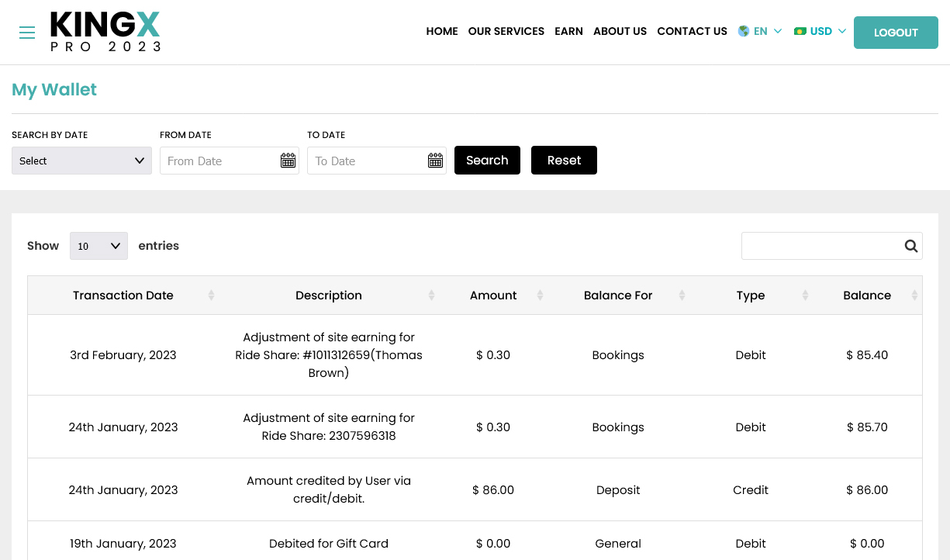Click the Transaction Date column header
950x560 pixels.
point(123,296)
